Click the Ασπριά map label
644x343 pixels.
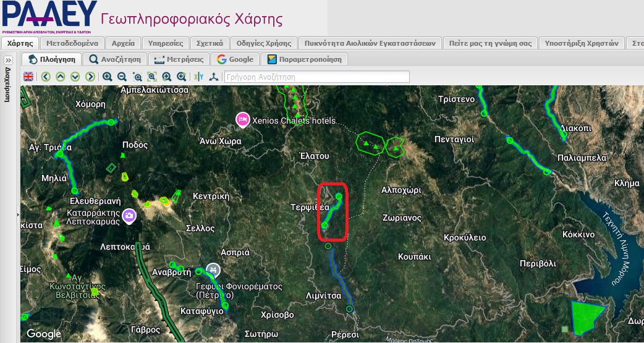click(235, 252)
